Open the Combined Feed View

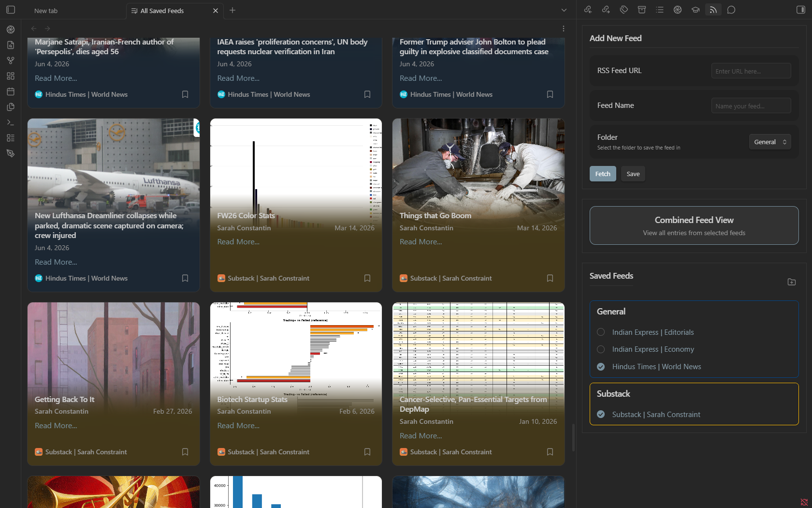(x=694, y=225)
